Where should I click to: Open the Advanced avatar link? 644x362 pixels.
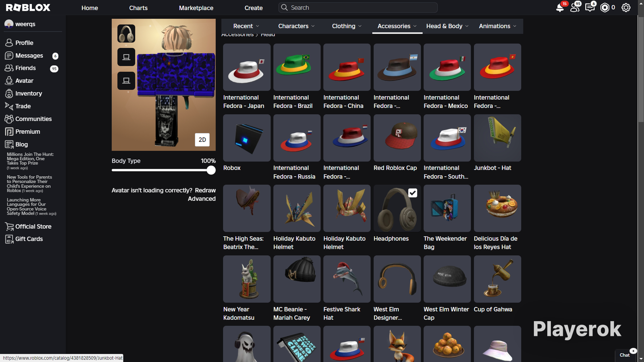point(202,199)
